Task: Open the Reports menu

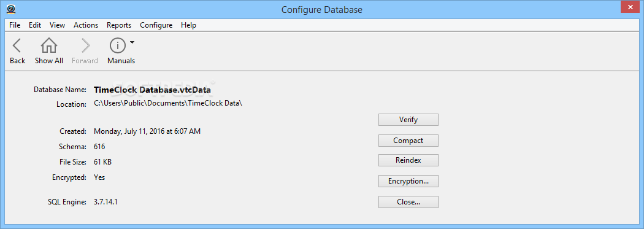Action: click(x=119, y=25)
